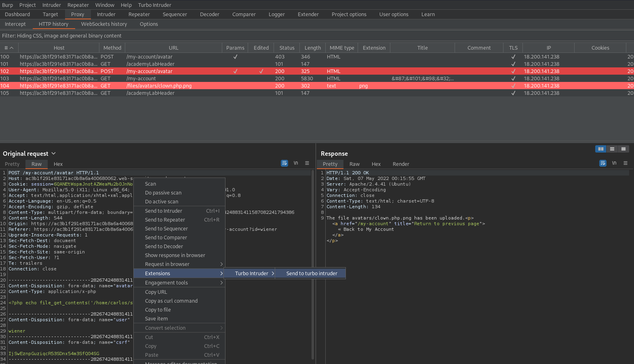Sort history by URL column

(174, 48)
